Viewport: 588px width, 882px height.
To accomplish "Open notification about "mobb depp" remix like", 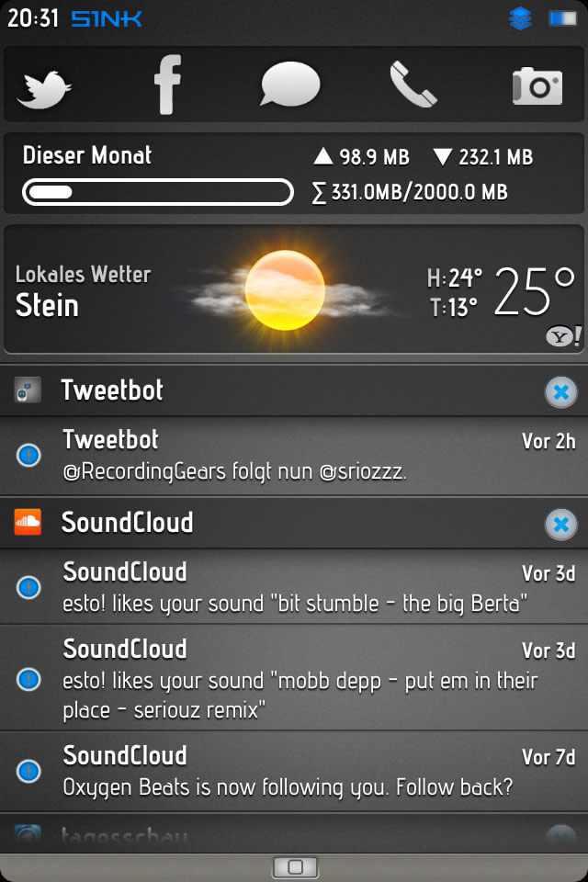I will [x=294, y=678].
